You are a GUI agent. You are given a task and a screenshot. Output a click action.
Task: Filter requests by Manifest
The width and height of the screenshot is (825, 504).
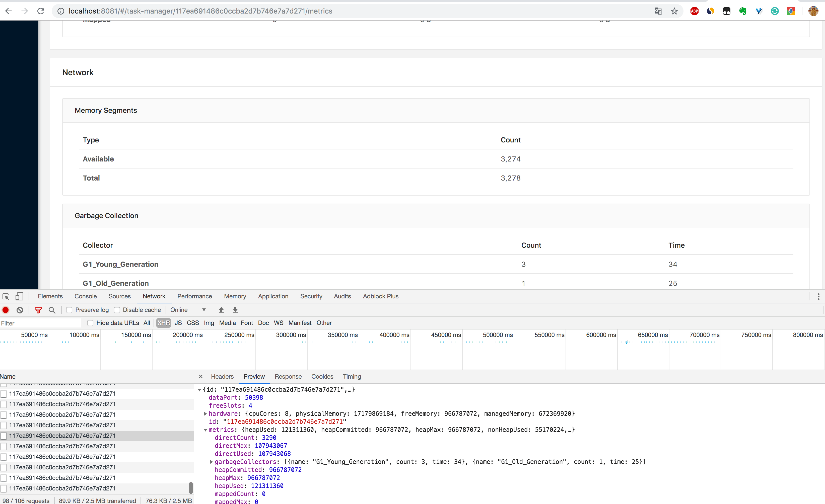point(300,323)
